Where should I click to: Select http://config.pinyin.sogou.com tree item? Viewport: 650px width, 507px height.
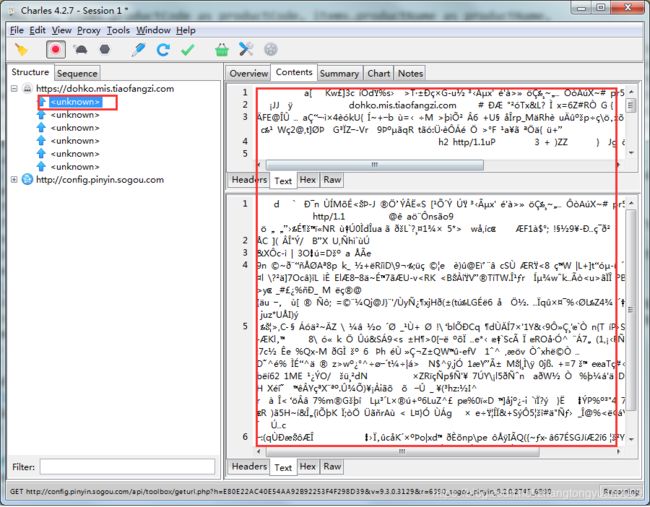click(100, 180)
